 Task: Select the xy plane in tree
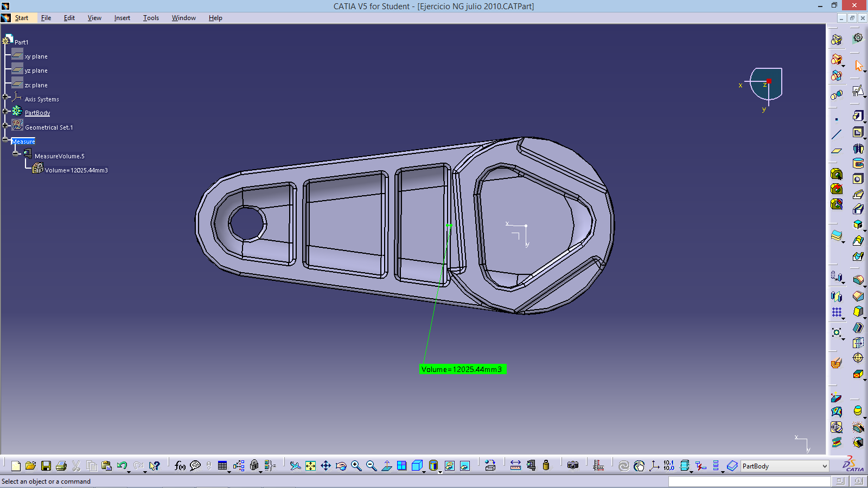click(x=36, y=56)
